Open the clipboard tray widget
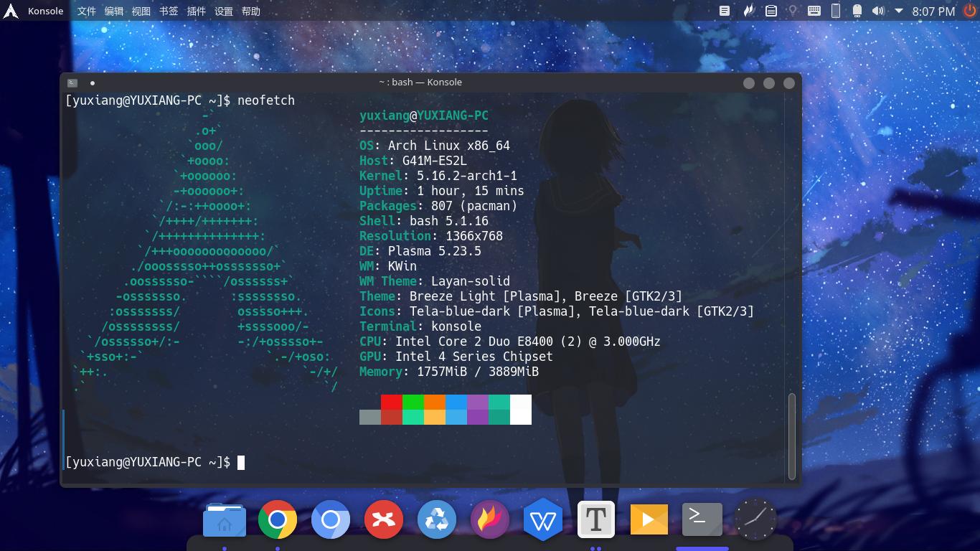Image resolution: width=980 pixels, height=551 pixels. (771, 11)
